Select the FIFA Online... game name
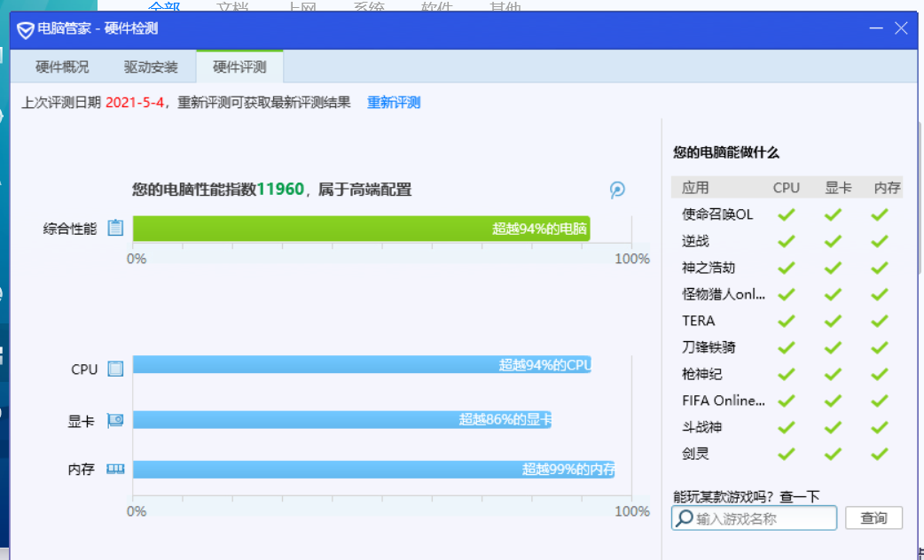Viewport: 924px width, 560px height. point(724,401)
